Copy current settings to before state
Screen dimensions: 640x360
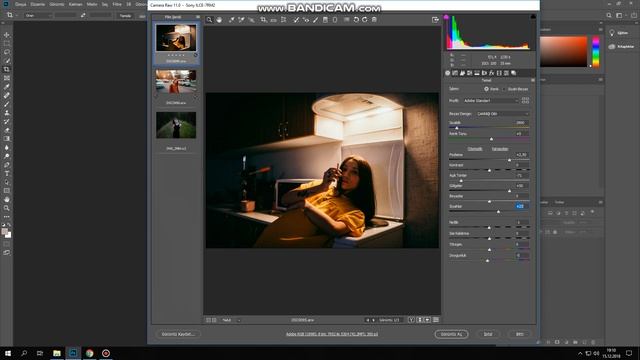click(427, 320)
